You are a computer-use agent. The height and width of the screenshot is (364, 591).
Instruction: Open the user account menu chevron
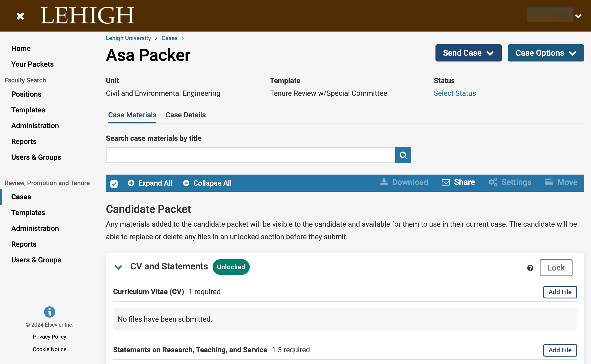pos(578,16)
